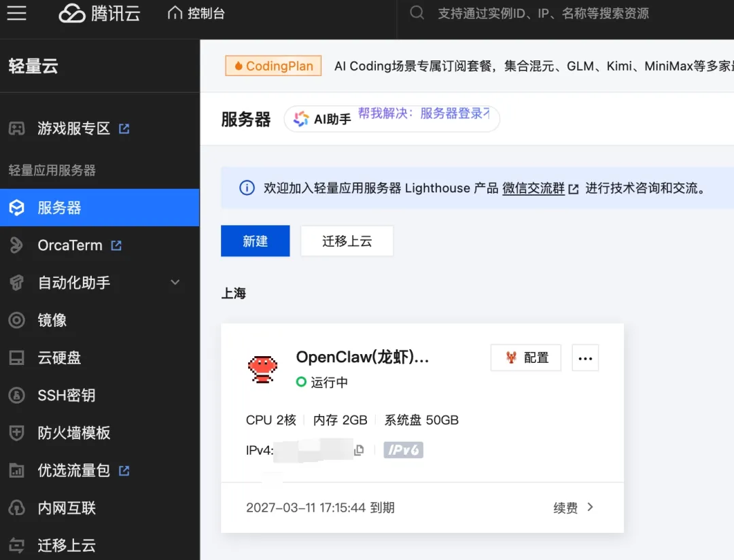Viewport: 734px width, 560px height.
Task: Click the CPU 2核 spec text
Action: [x=271, y=420]
